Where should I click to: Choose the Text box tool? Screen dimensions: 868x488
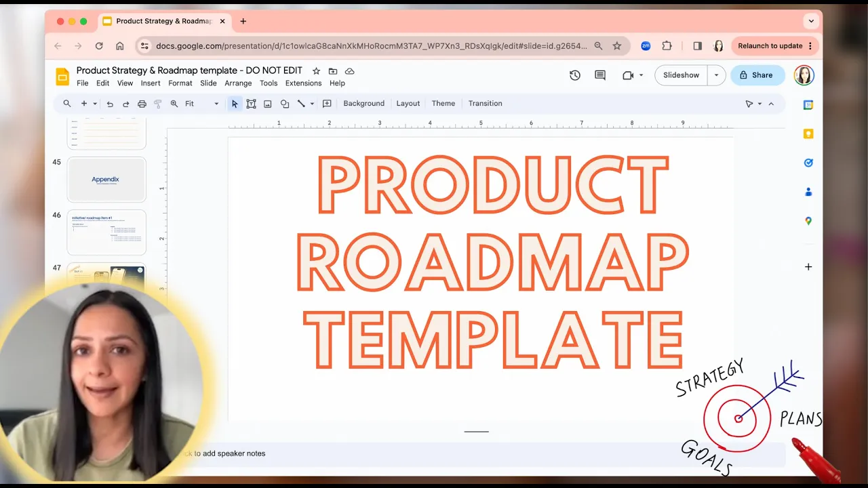pos(251,104)
